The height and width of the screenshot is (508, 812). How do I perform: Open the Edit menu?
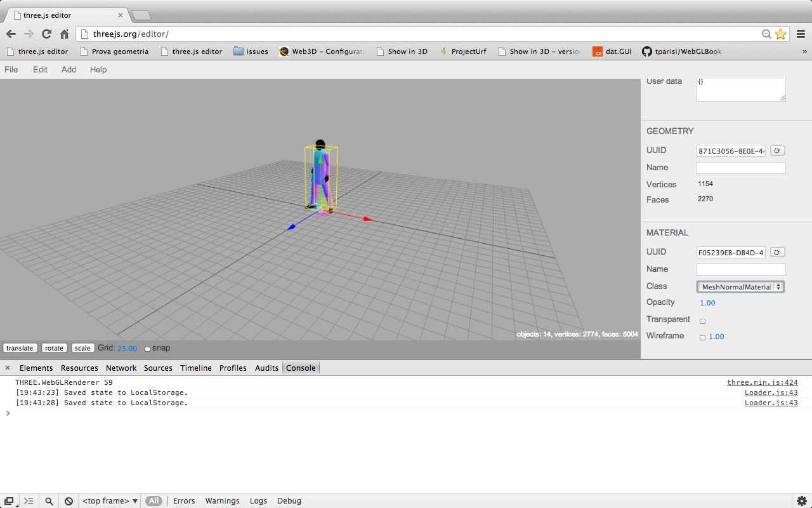point(40,69)
